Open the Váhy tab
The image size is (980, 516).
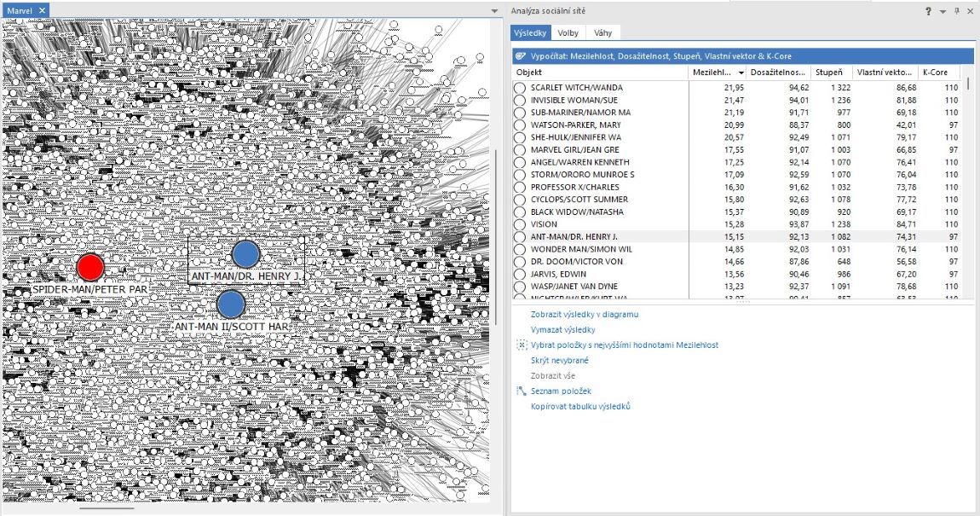click(x=602, y=33)
